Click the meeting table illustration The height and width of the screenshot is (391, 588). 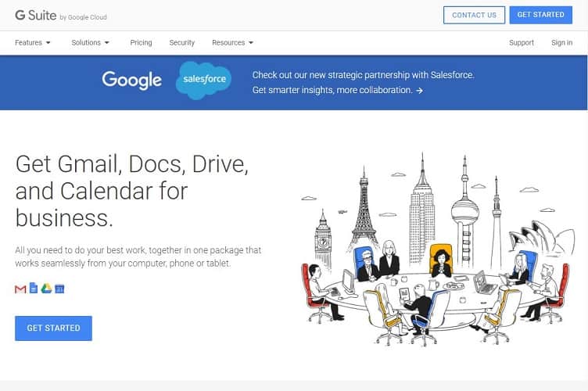[x=438, y=249]
